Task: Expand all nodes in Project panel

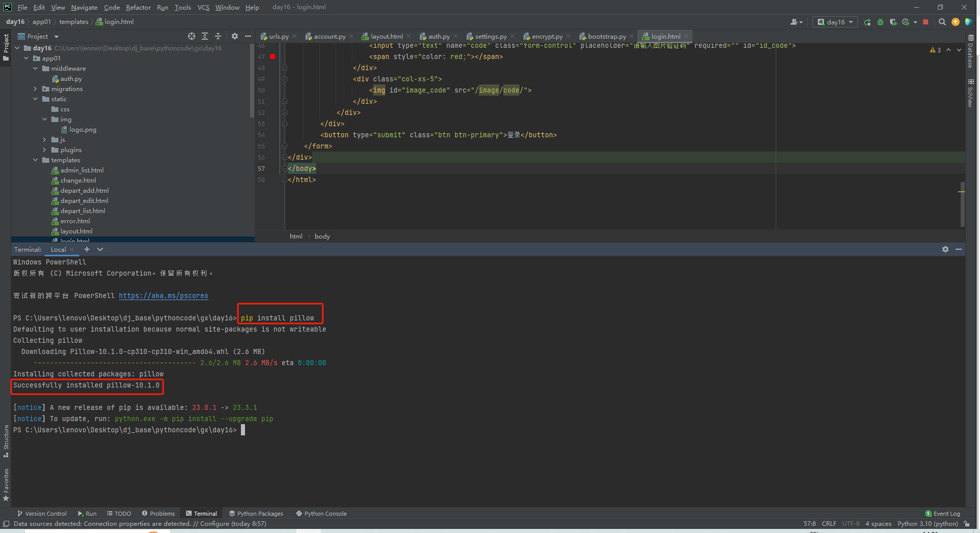Action: point(205,36)
